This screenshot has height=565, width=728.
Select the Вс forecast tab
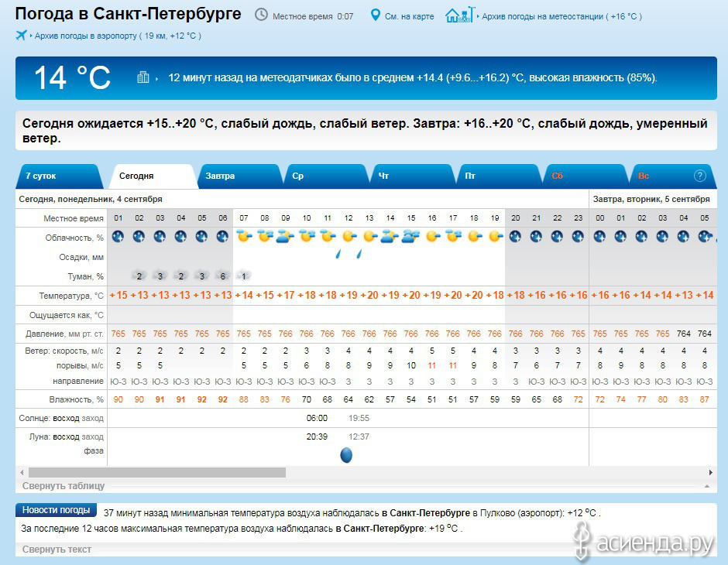pos(671,176)
